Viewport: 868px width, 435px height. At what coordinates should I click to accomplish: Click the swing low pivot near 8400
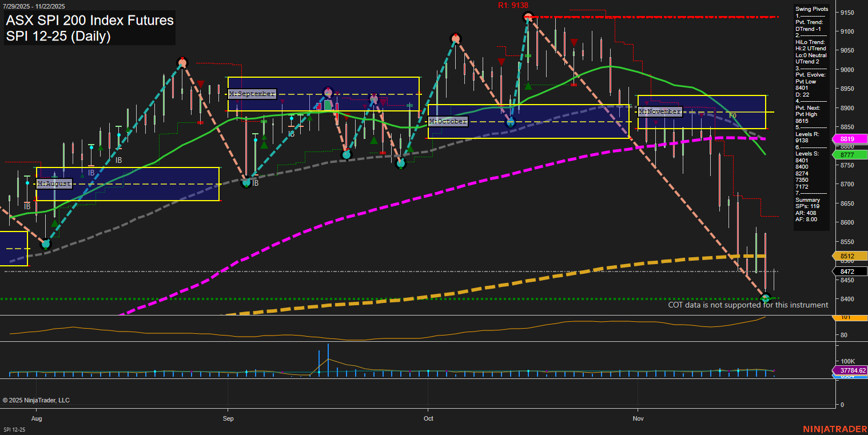[766, 298]
